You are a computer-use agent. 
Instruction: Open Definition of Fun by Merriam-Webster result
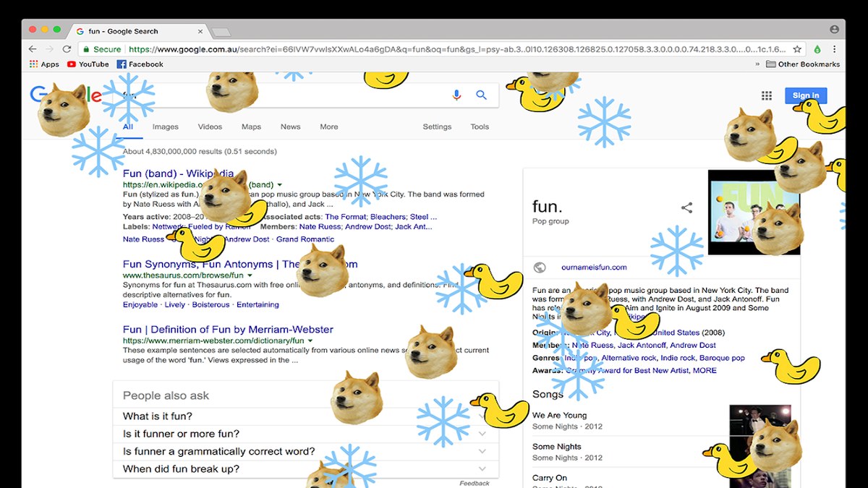tap(228, 330)
